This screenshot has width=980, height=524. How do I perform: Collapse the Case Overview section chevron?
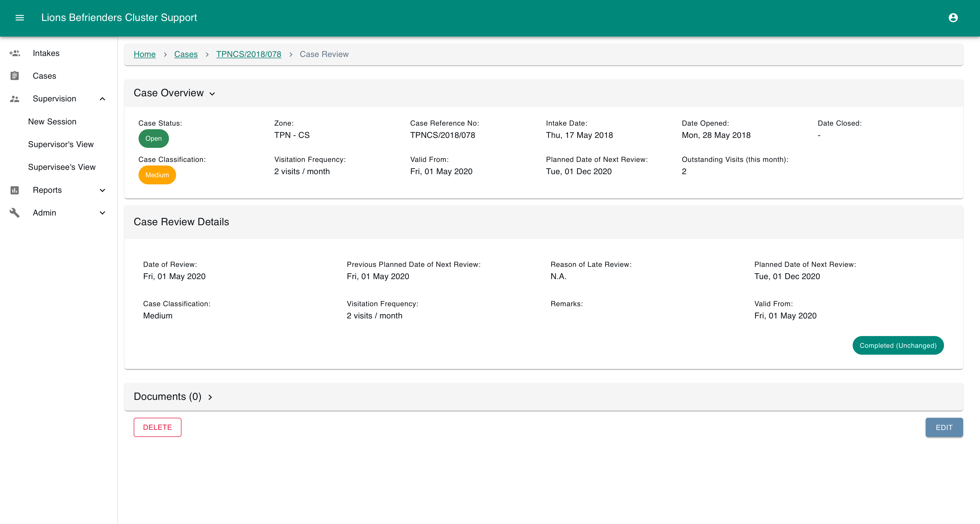[x=212, y=94]
